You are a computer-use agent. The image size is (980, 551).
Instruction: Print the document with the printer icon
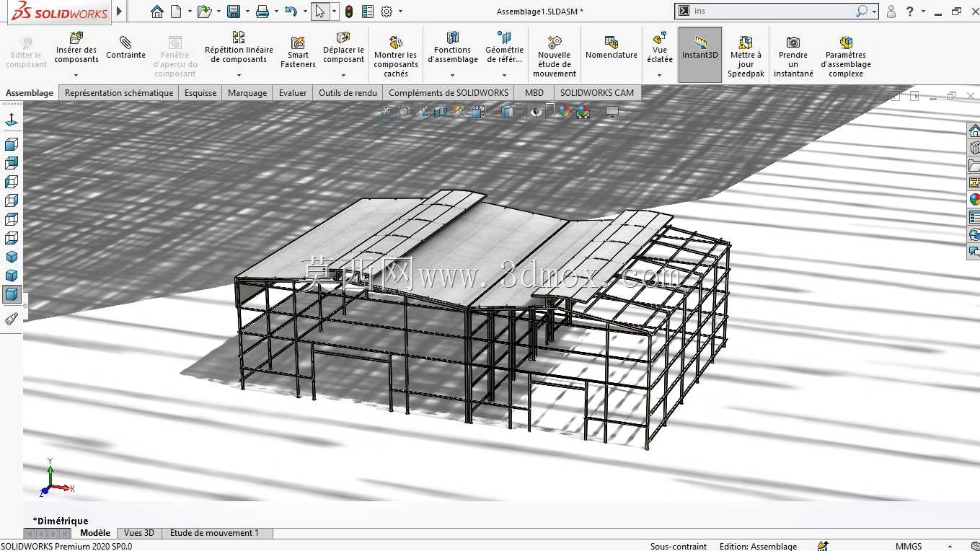(262, 12)
